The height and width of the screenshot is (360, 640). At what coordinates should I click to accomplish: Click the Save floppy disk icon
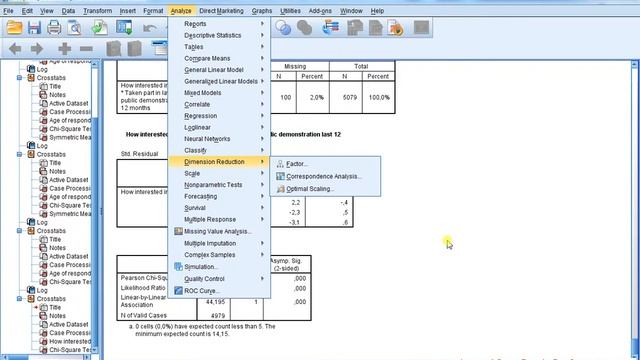click(34, 28)
